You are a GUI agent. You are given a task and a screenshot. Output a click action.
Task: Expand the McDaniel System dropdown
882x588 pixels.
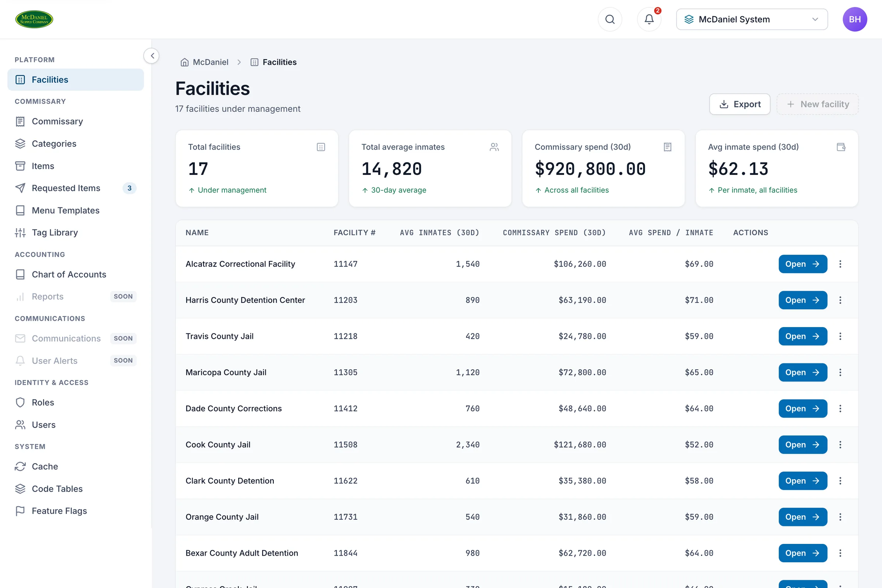752,19
